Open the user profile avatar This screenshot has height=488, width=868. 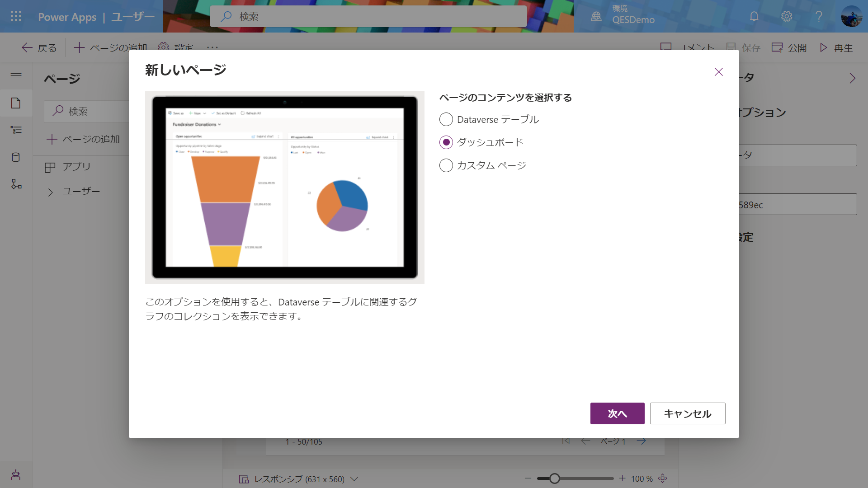852,16
